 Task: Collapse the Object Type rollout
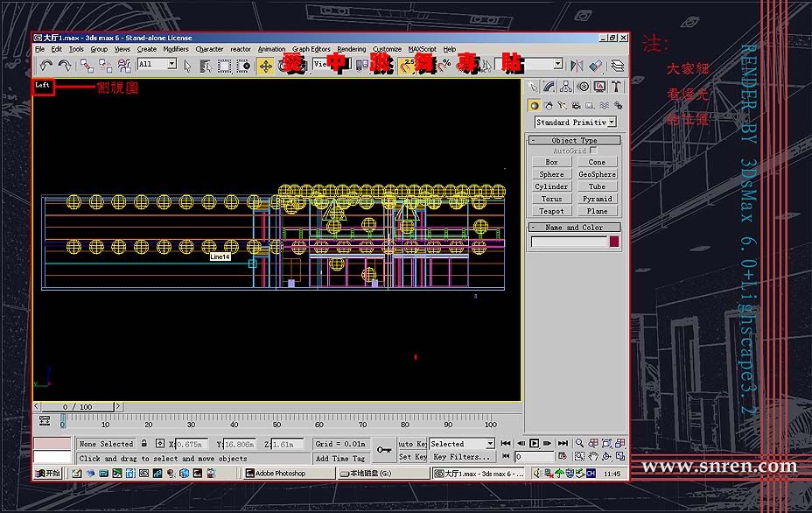[x=574, y=140]
